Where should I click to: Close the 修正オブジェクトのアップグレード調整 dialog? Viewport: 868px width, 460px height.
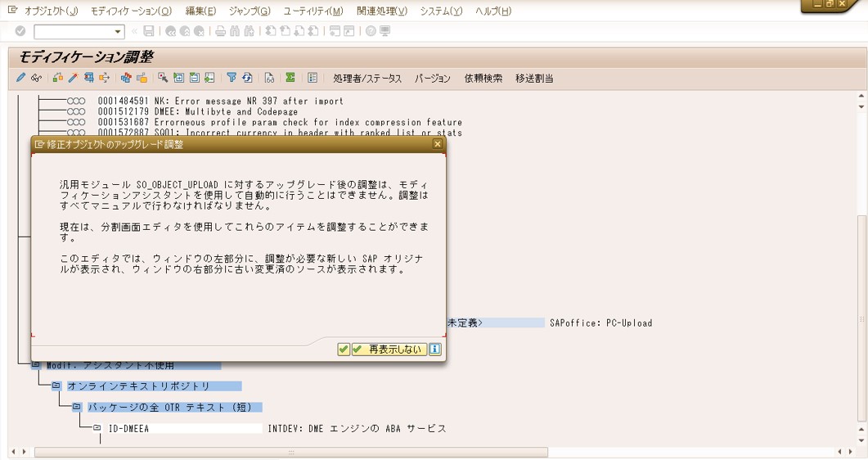(x=438, y=144)
